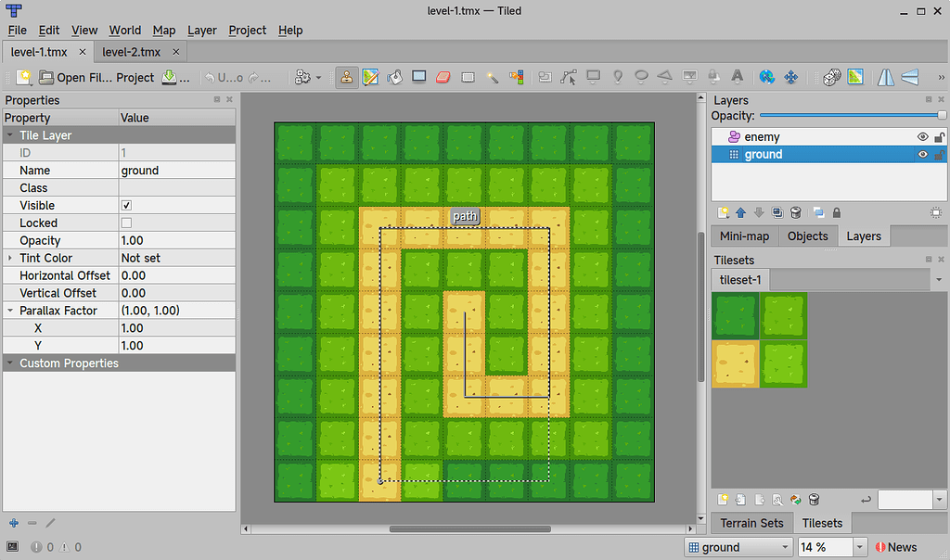Expand the Parallax Factor property
This screenshot has width=950, height=560.
coord(9,310)
